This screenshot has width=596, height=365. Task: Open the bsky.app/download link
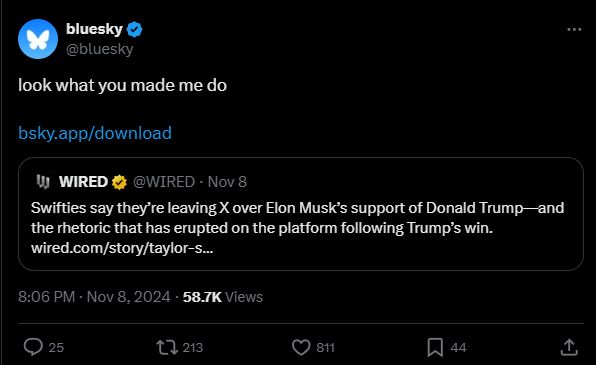click(x=95, y=133)
